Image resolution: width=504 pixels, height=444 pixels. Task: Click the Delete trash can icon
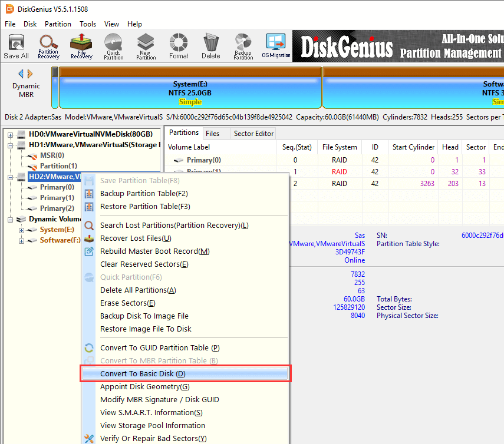tap(210, 46)
